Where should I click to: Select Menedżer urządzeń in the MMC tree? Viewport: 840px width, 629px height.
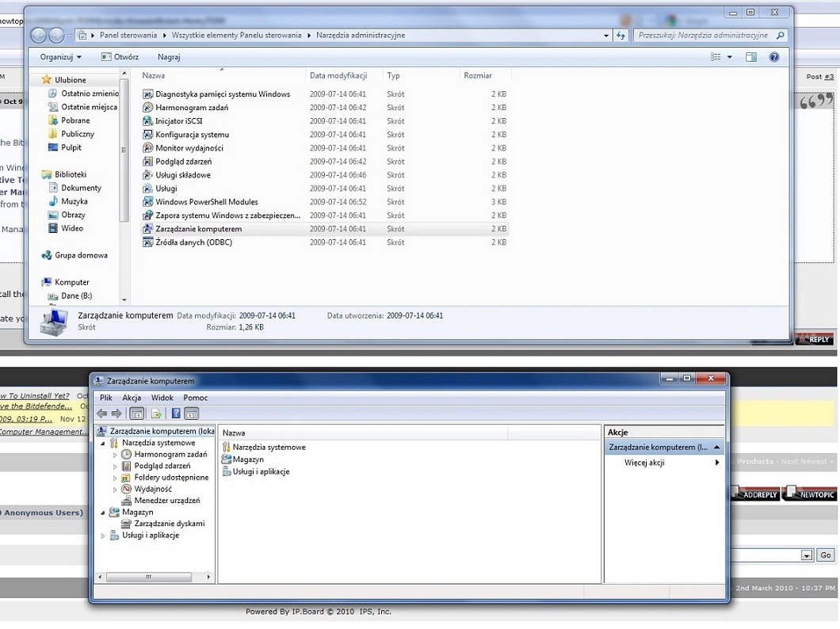167,501
